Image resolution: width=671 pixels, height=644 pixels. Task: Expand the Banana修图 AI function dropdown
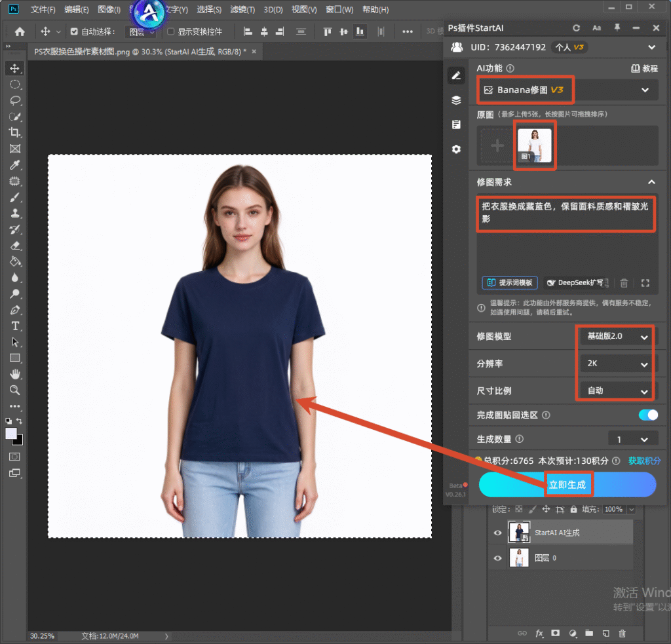pos(567,90)
